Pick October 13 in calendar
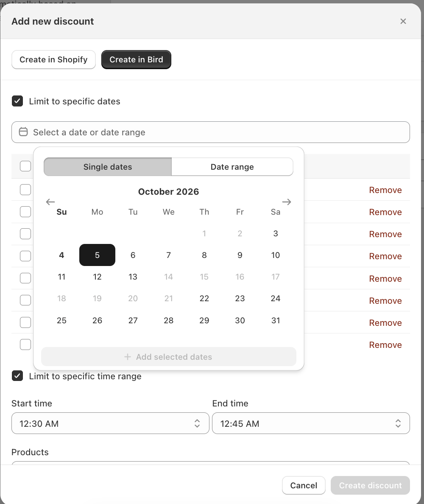424x504 pixels. pyautogui.click(x=133, y=277)
